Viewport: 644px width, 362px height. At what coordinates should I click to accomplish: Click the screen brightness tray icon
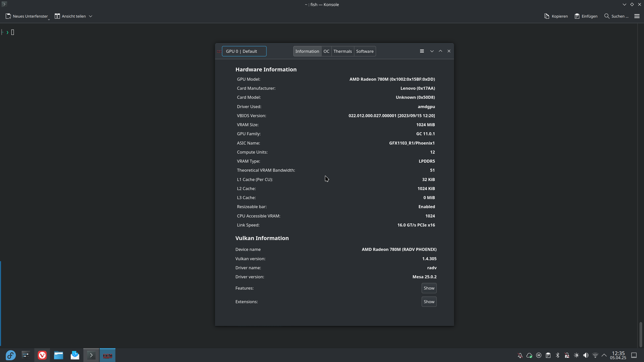[576, 355]
